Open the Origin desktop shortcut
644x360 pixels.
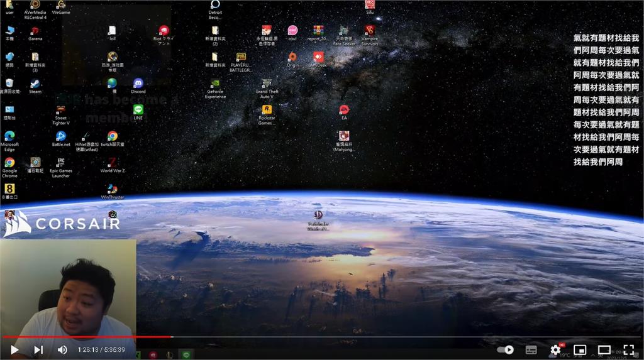(292, 60)
